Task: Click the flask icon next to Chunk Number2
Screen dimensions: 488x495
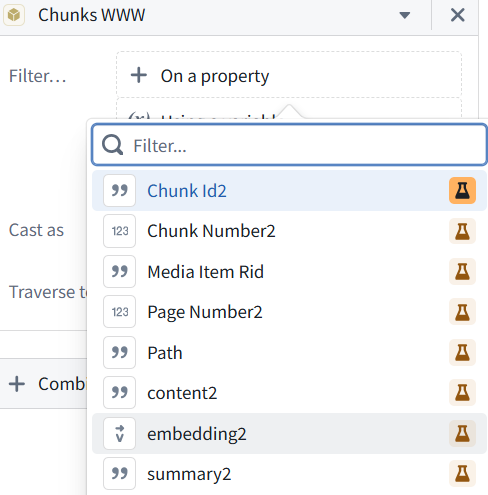Action: 462,231
